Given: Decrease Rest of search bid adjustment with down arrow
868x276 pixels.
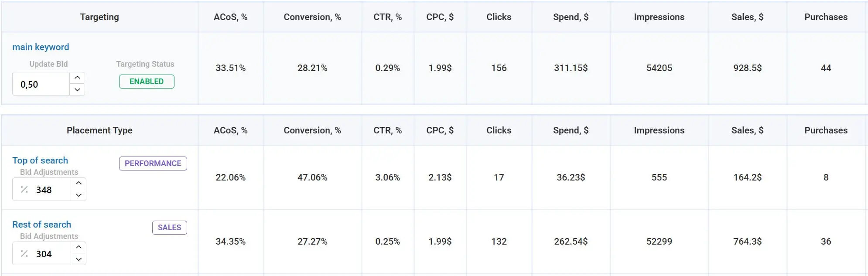Looking at the screenshot, I should click(79, 259).
